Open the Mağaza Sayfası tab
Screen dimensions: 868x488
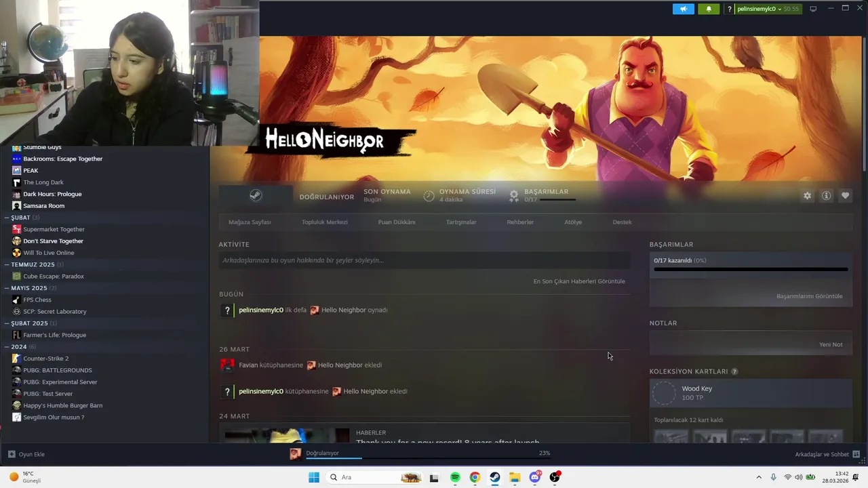[250, 222]
